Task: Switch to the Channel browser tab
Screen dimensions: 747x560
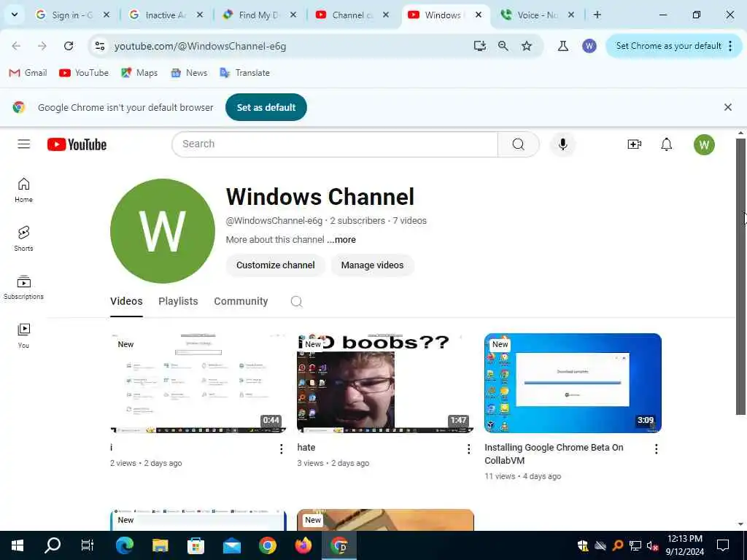Action: [351, 15]
